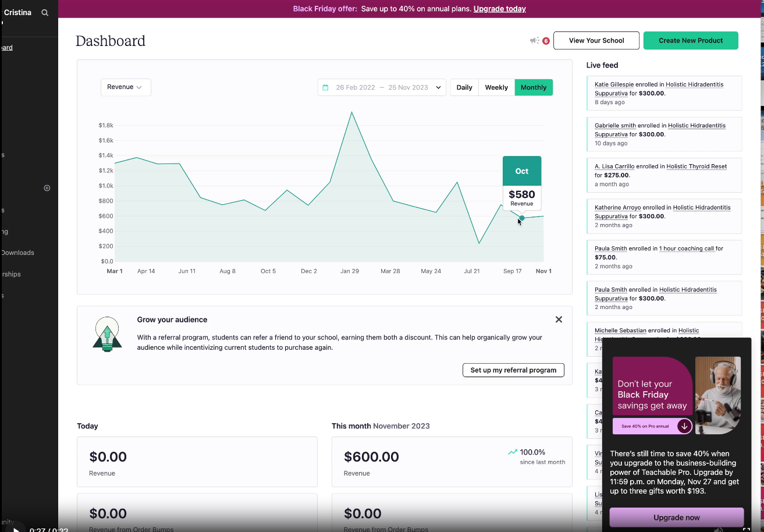Click the notification badge showing 6
This screenshot has width=764, height=532.
point(546,41)
